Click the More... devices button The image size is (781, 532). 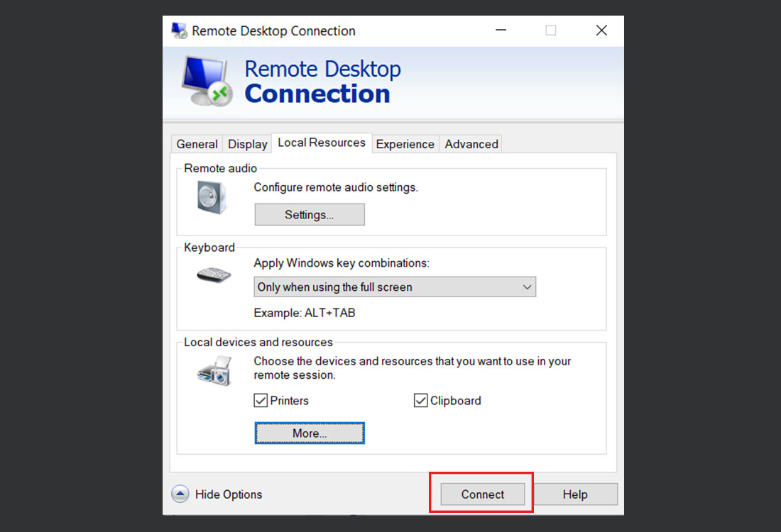click(x=310, y=433)
